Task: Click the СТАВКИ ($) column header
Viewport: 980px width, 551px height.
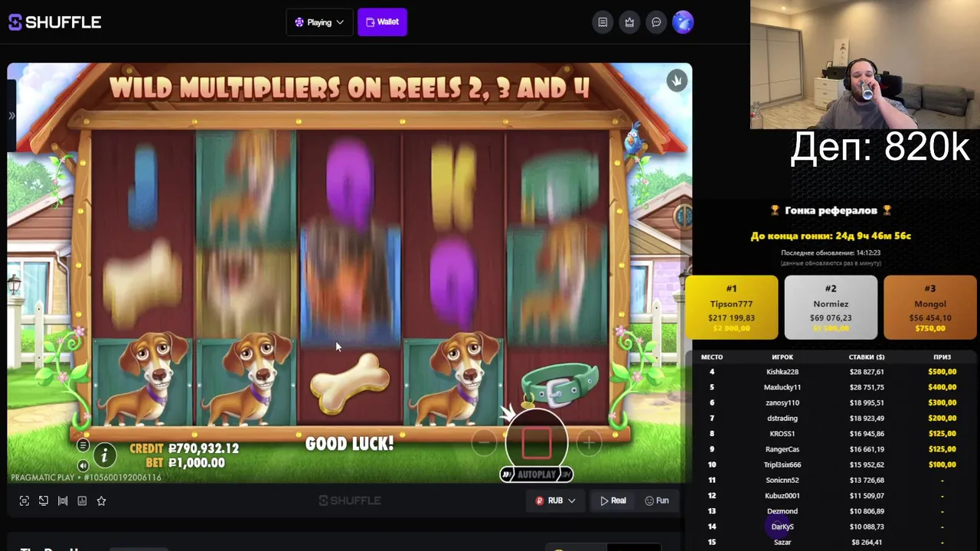Action: (867, 357)
